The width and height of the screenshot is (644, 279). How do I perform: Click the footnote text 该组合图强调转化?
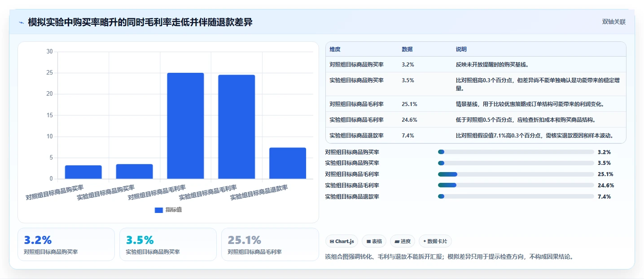point(449,257)
